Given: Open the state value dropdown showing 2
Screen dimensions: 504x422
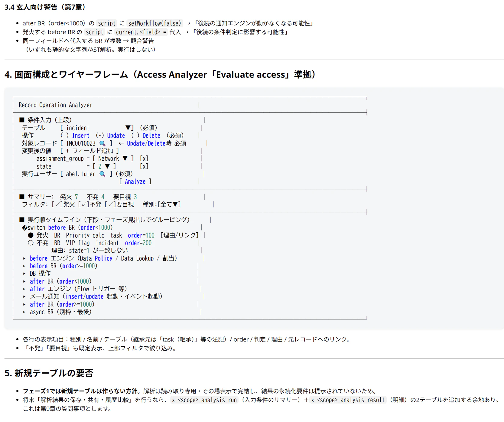Looking at the screenshot, I should click(104, 166).
